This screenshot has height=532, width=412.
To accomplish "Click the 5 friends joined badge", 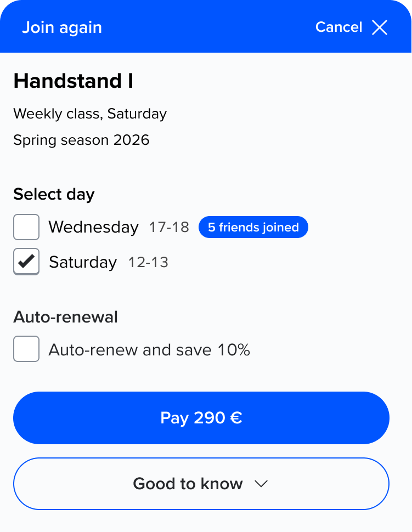I will [x=253, y=227].
